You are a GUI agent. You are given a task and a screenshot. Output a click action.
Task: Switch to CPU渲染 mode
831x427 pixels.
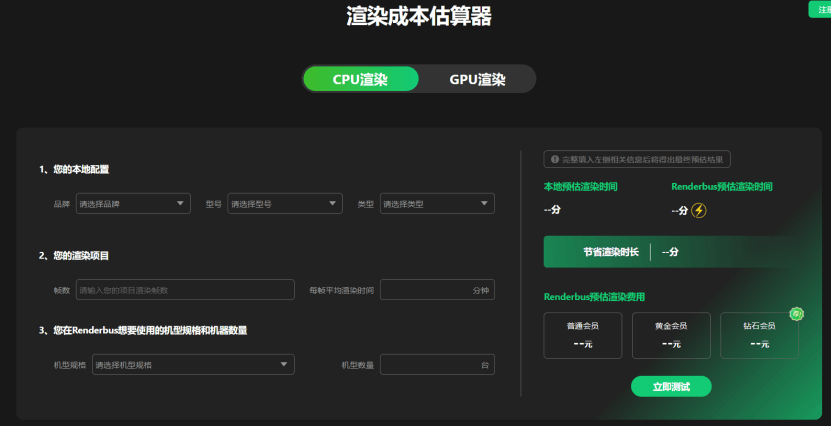tap(360, 79)
